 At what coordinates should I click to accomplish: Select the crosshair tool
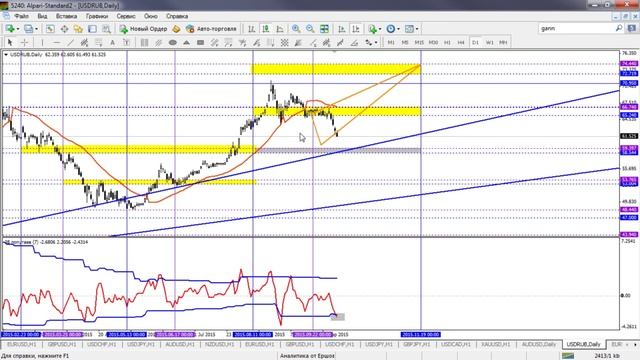point(24,42)
